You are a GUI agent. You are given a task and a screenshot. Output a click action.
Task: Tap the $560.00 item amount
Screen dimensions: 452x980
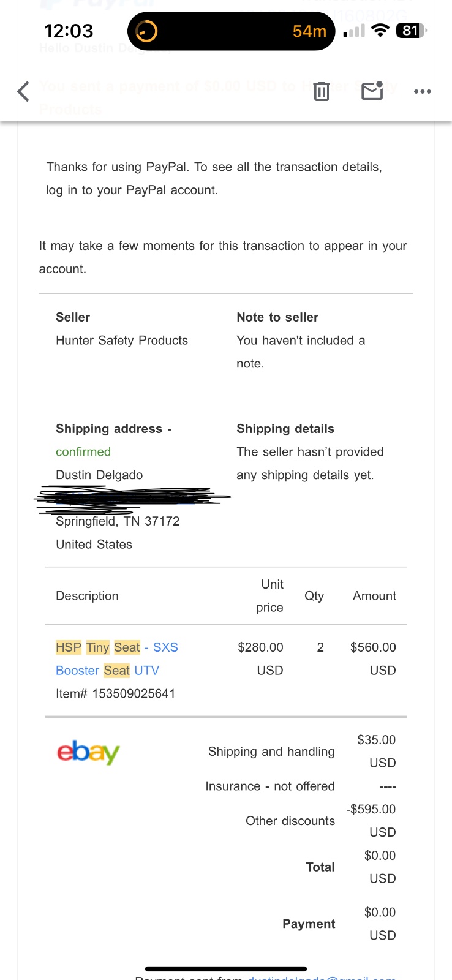(373, 647)
